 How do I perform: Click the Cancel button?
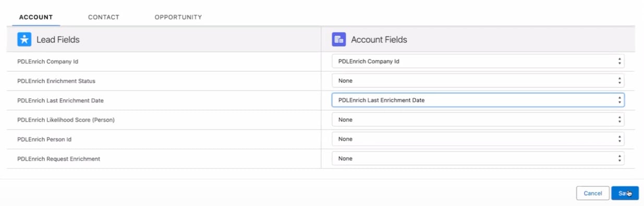pos(593,193)
